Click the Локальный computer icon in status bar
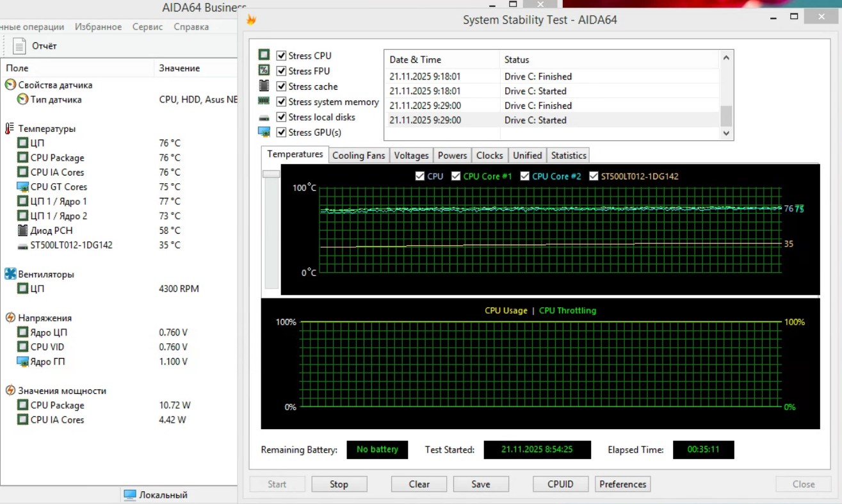 pos(130,494)
